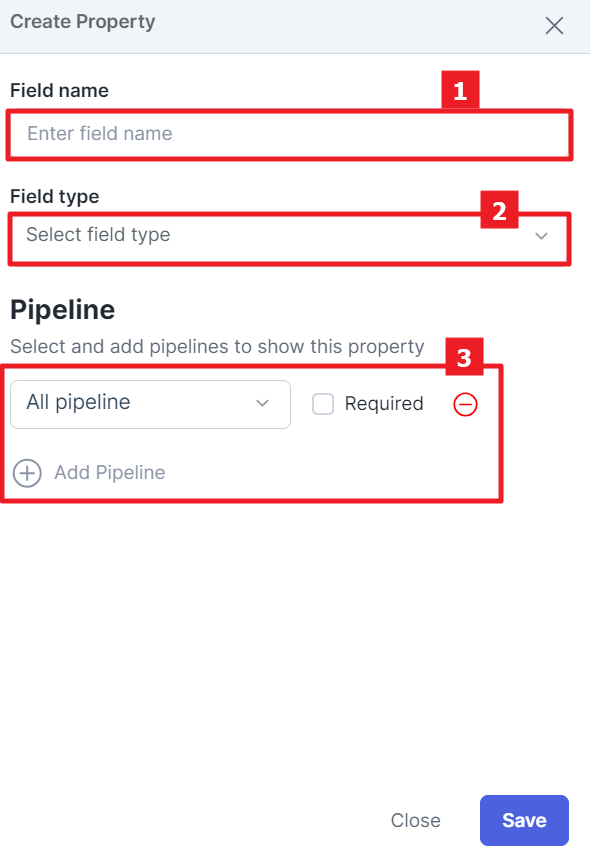Click the plus circle icon for adding pipeline

pos(27,473)
